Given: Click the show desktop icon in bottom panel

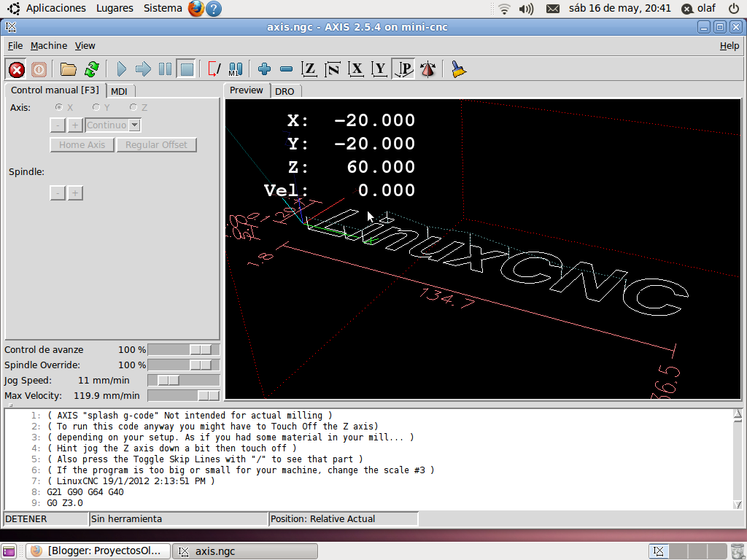Looking at the screenshot, I should coord(9,551).
